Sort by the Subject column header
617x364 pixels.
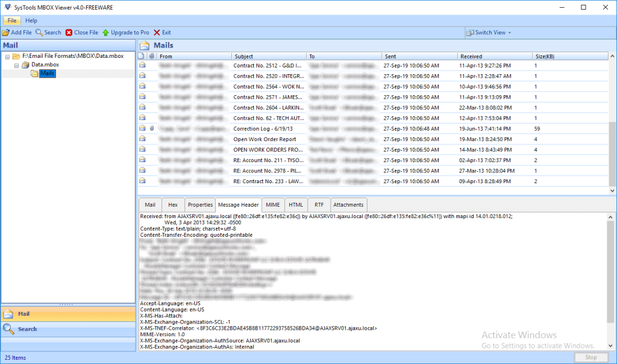(x=269, y=56)
